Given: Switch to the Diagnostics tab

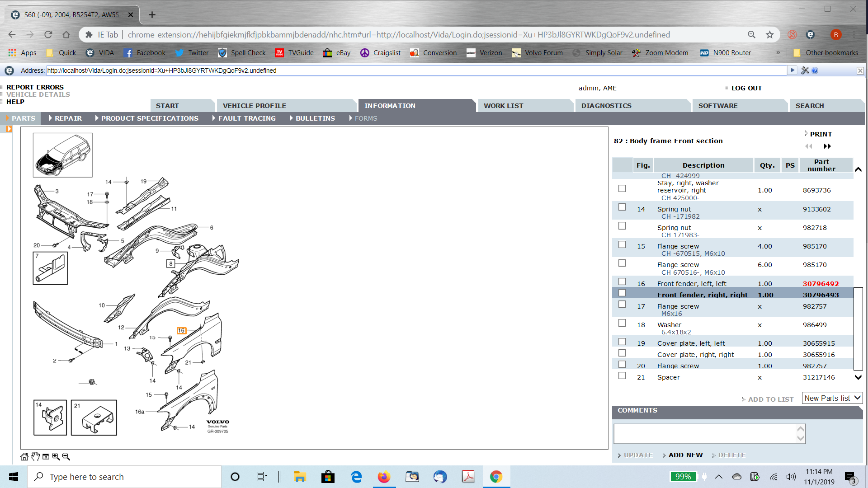Looking at the screenshot, I should click(x=606, y=106).
